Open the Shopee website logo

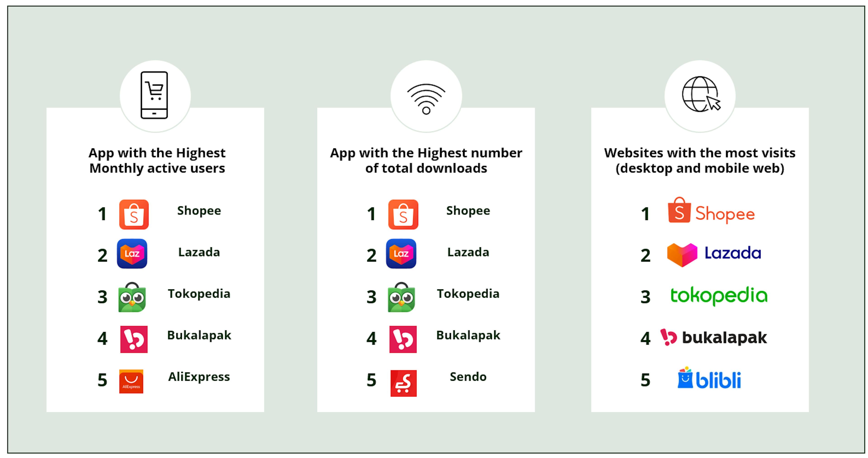pos(711,211)
